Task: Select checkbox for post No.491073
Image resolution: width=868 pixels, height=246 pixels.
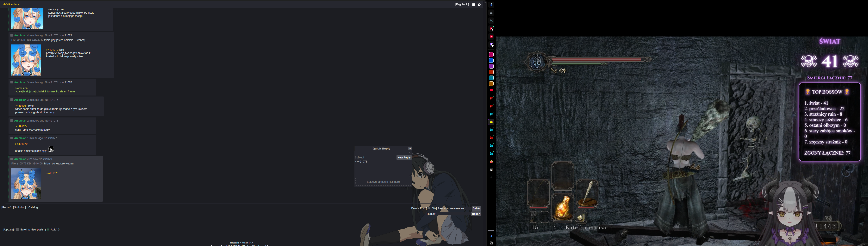Action: 11,35
